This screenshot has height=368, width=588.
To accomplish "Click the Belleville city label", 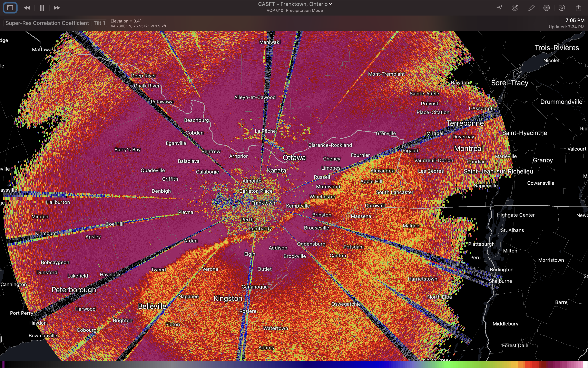I will pyautogui.click(x=152, y=306).
